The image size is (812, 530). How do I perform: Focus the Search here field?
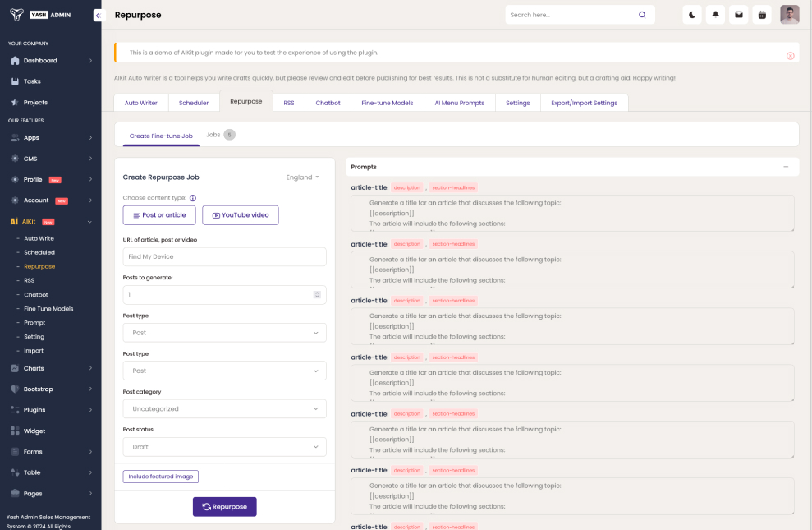(572, 15)
